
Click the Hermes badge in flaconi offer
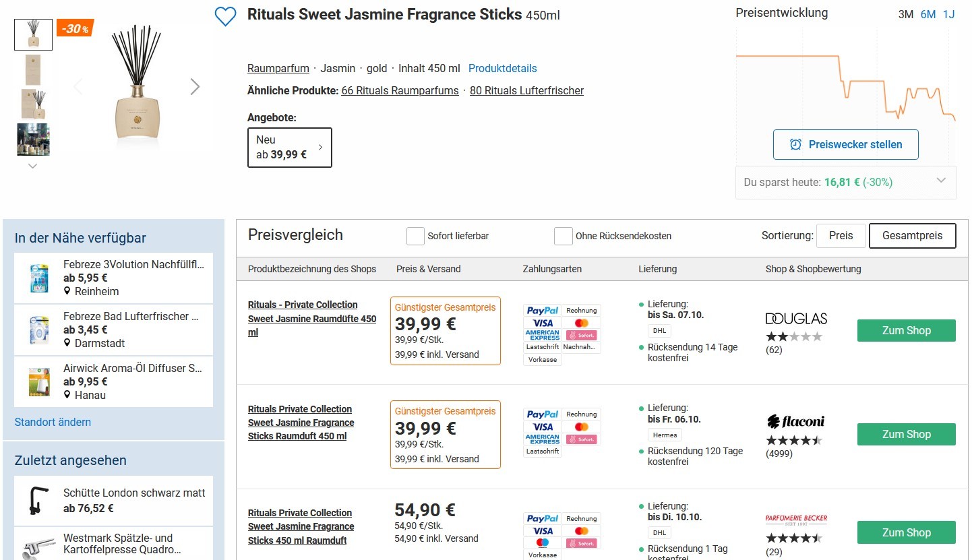(665, 435)
